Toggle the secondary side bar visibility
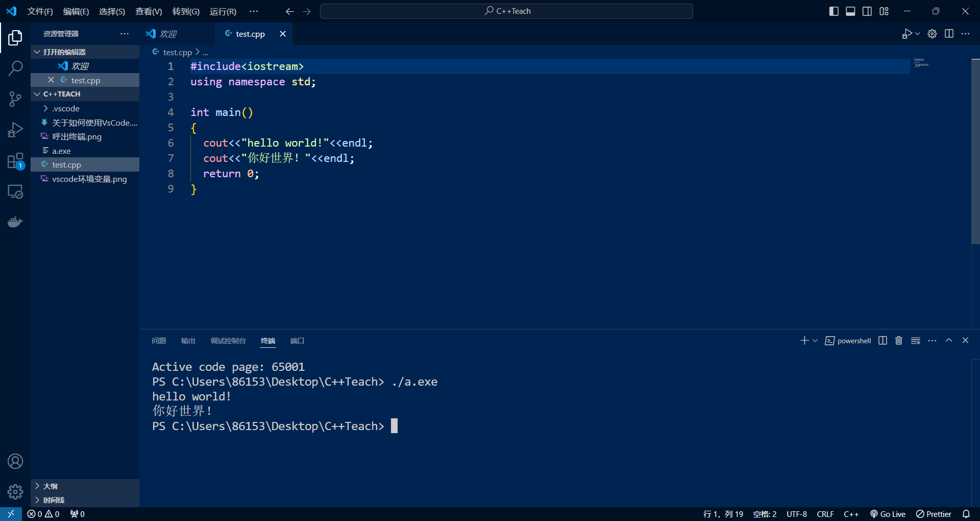The image size is (980, 521). tap(867, 11)
